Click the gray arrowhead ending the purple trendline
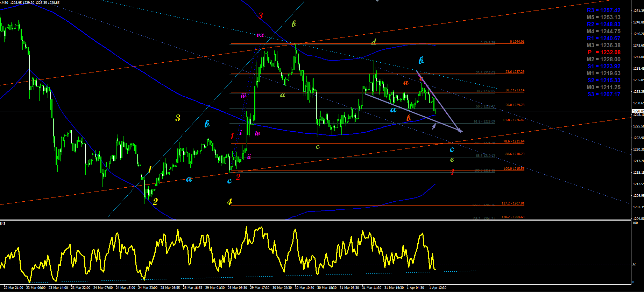Viewport: 644px width, 292px height. pyautogui.click(x=460, y=131)
